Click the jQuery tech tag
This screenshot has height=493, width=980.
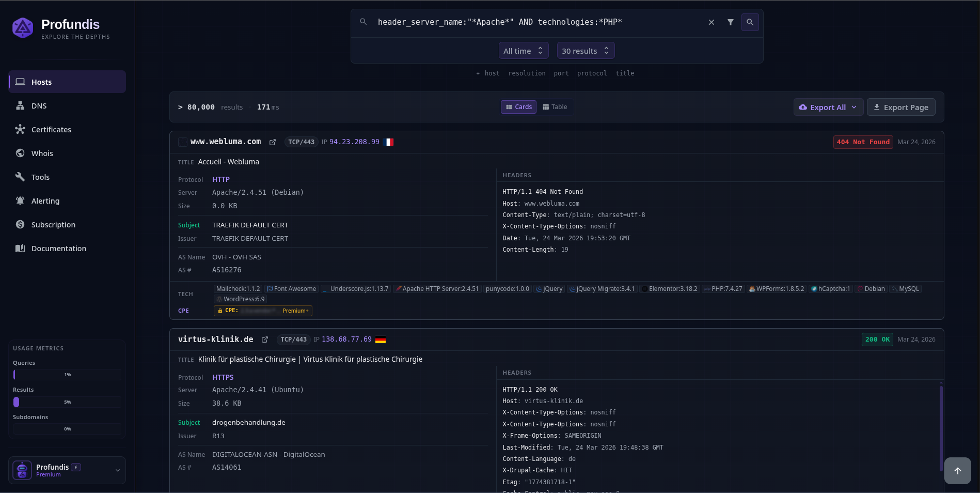pos(549,289)
